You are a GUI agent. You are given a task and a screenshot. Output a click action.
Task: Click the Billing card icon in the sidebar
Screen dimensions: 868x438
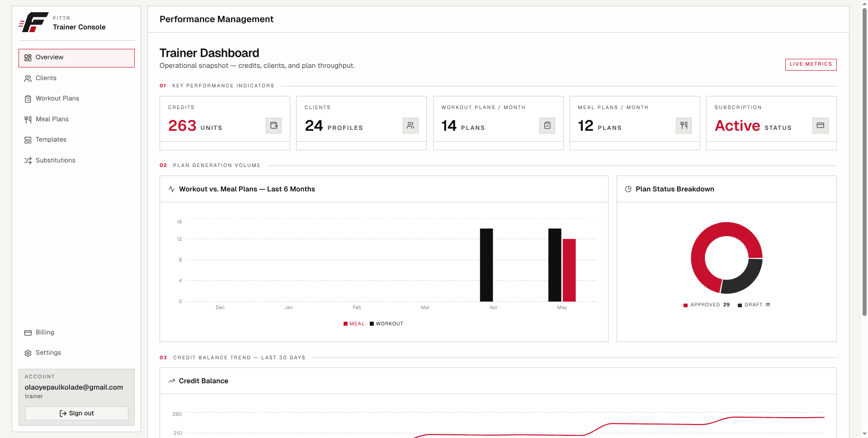coord(28,333)
